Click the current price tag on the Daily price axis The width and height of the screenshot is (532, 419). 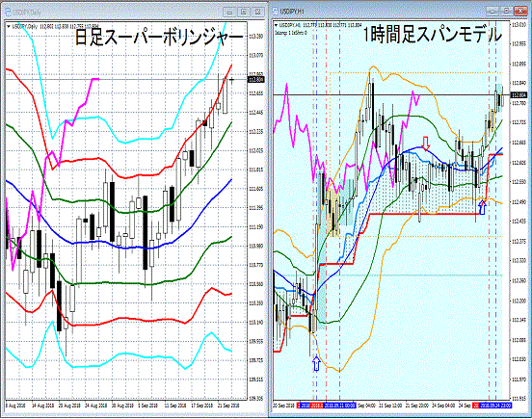[x=256, y=80]
